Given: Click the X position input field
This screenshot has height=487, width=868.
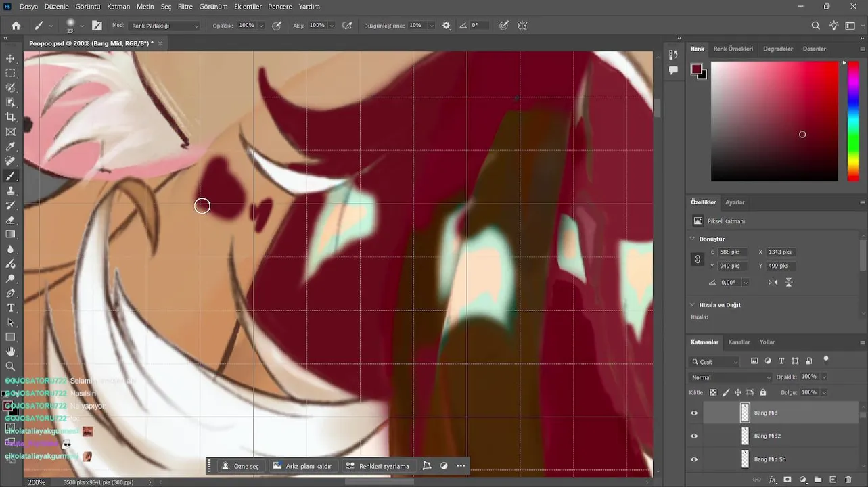Looking at the screenshot, I should (781, 252).
